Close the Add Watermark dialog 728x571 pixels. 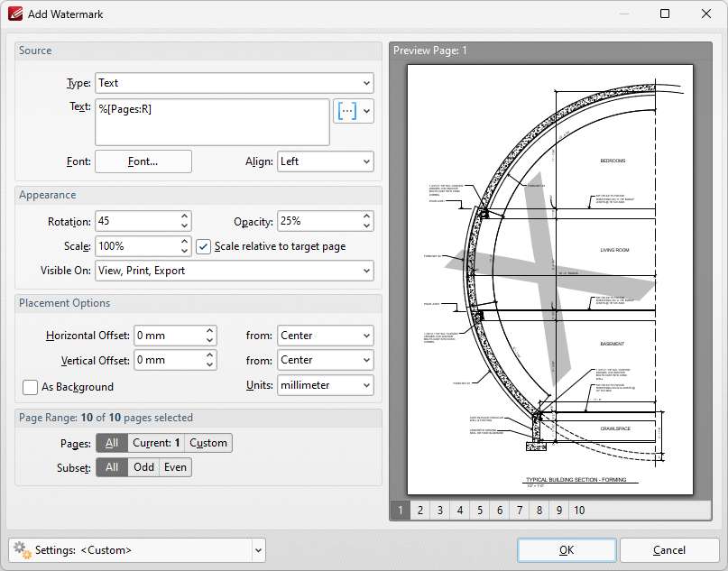pyautogui.click(x=706, y=14)
